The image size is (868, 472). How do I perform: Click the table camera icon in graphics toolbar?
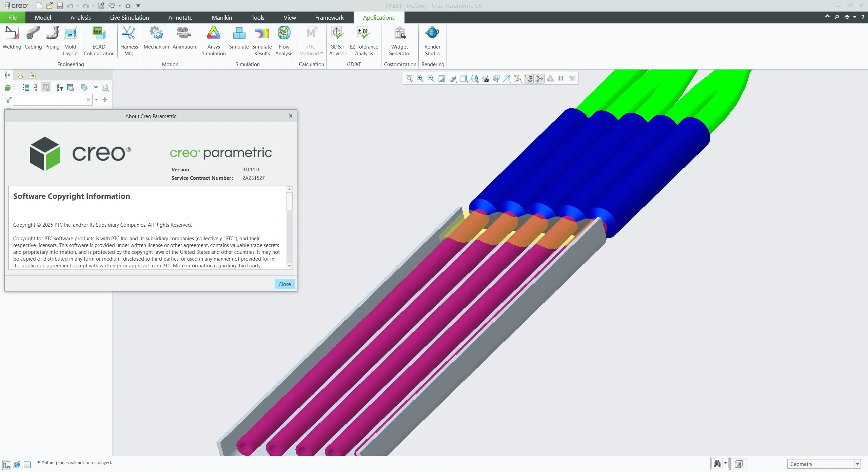[x=485, y=79]
